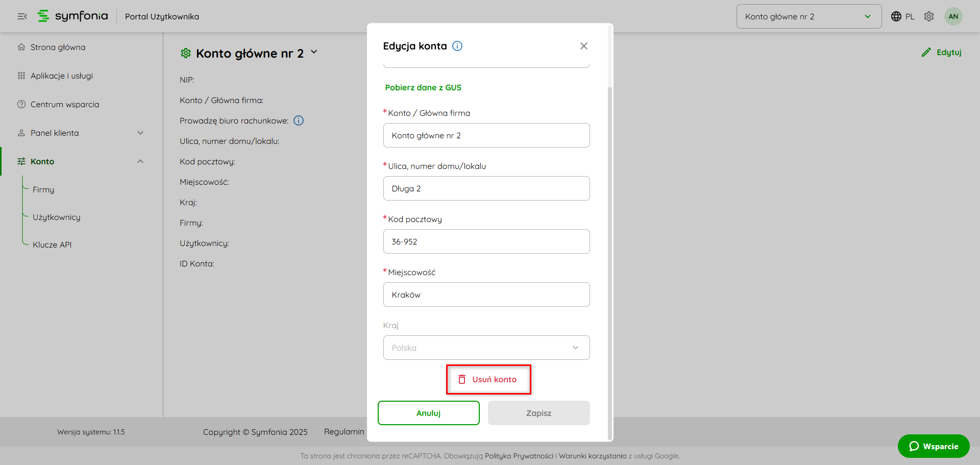Open Użytkownicy under Konto
Screen dimensions: 980x465
coord(56,217)
